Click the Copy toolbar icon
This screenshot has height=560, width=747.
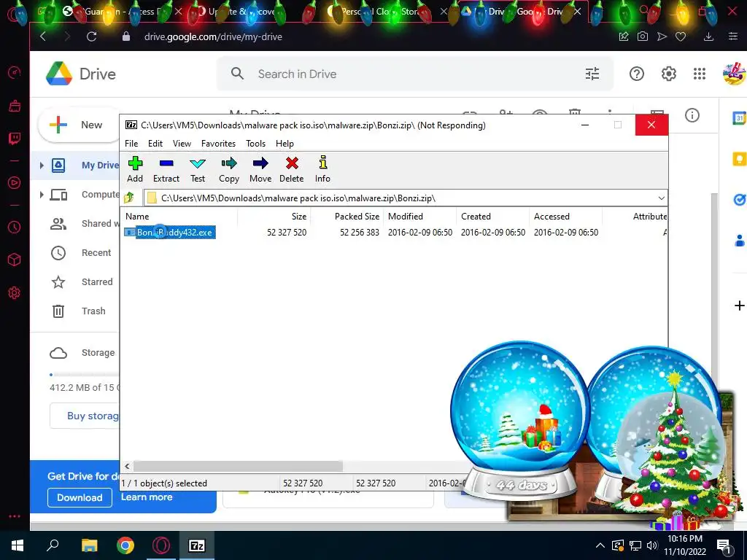pos(228,169)
